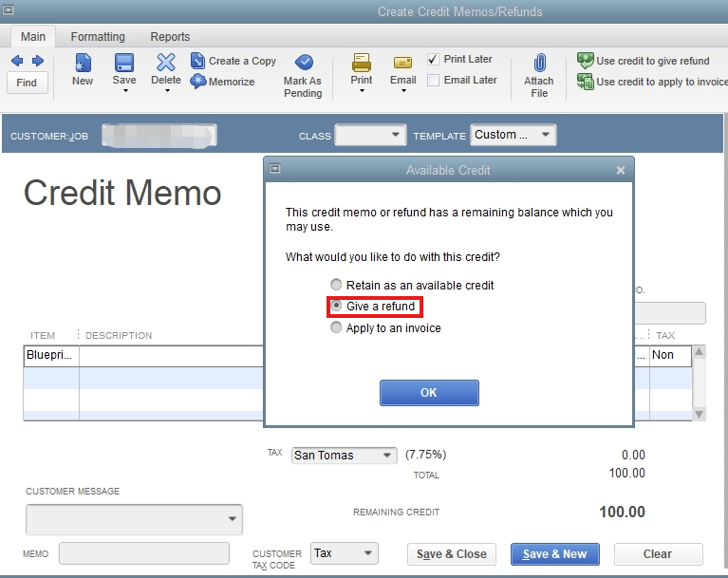Click the Find button

point(27,83)
